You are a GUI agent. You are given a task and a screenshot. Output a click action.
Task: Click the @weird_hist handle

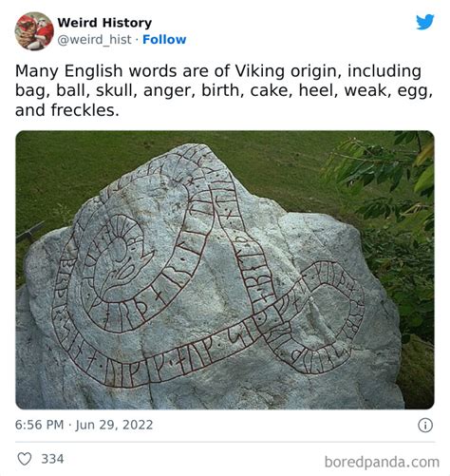(x=94, y=40)
